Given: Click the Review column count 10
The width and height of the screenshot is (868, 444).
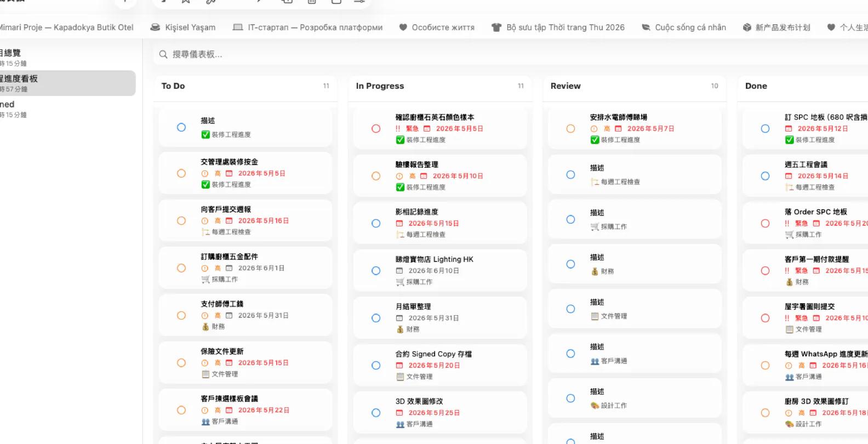Looking at the screenshot, I should [x=715, y=86].
